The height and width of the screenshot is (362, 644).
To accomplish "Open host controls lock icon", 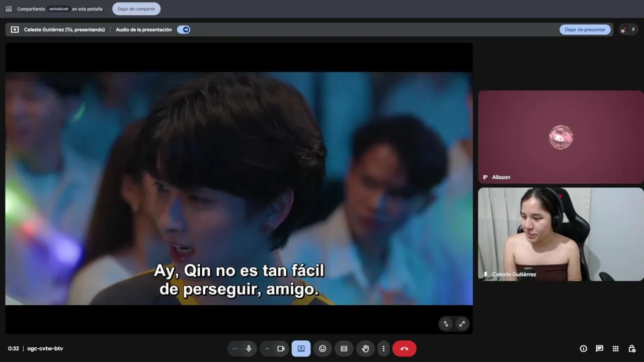I will click(632, 348).
